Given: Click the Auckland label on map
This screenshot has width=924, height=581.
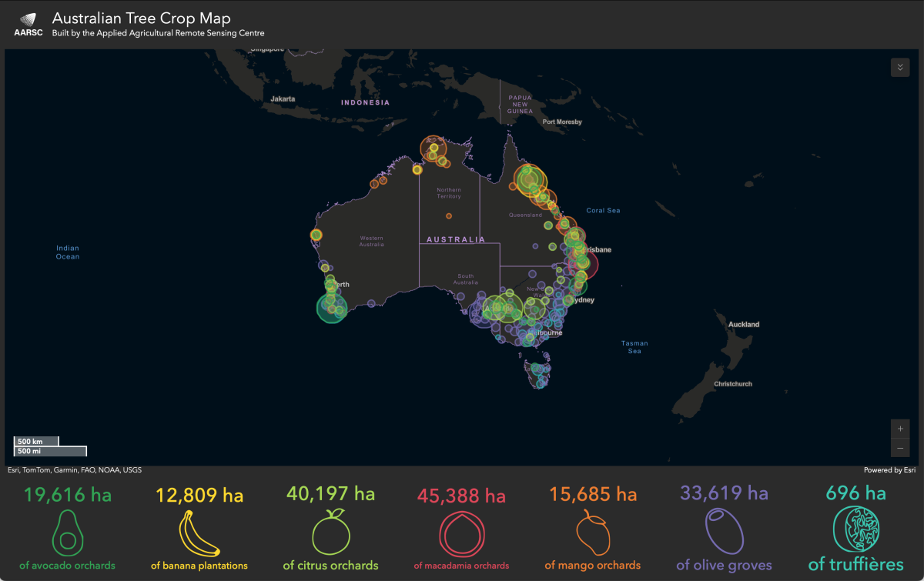Looking at the screenshot, I should [x=744, y=325].
